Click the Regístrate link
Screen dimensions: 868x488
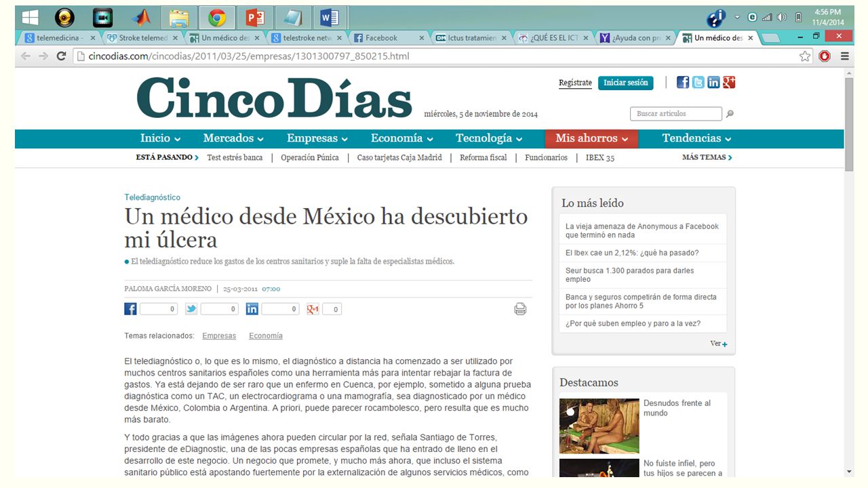click(575, 83)
